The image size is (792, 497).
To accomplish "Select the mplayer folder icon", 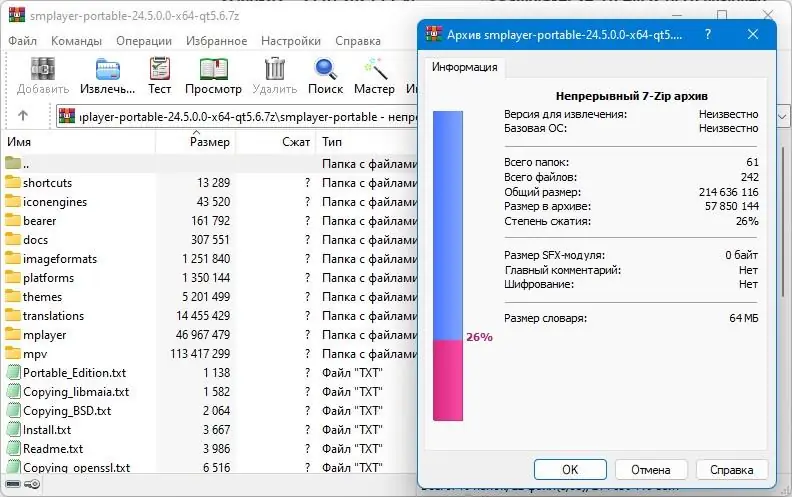I will pyautogui.click(x=13, y=334).
